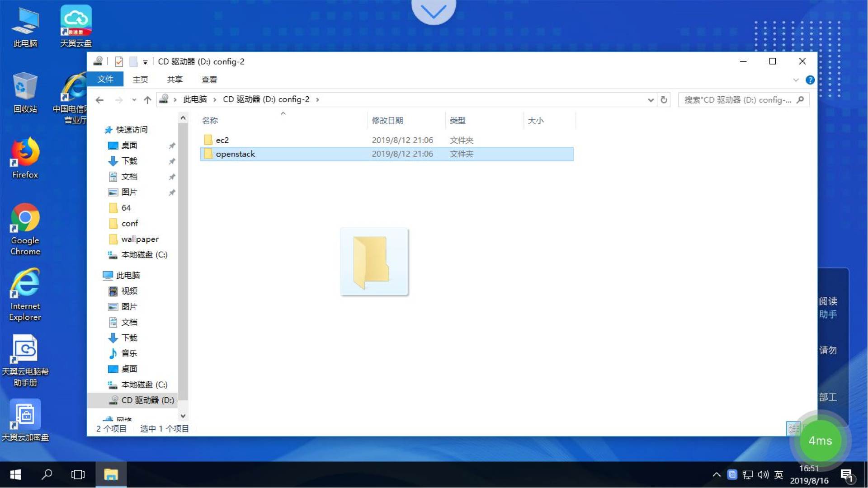Image resolution: width=868 pixels, height=488 pixels.
Task: Click the navigate back arrow button
Action: point(101,99)
